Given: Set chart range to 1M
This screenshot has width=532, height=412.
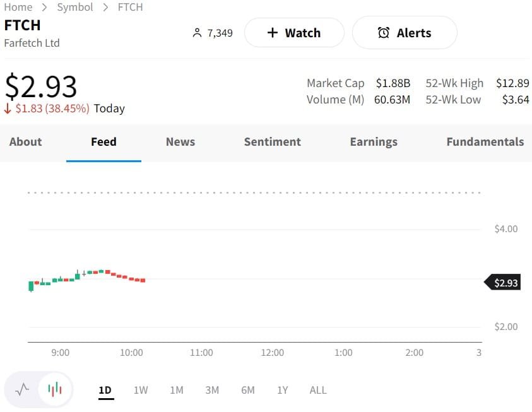Looking at the screenshot, I should point(177,390).
